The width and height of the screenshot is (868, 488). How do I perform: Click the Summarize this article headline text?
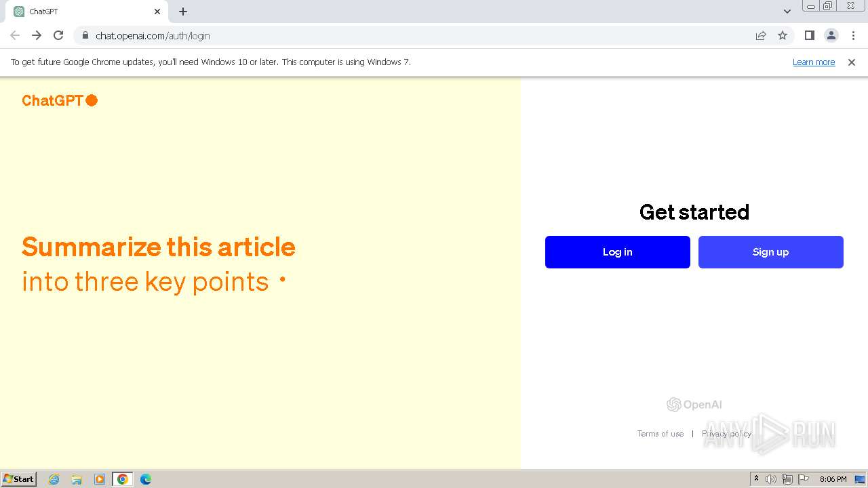(x=159, y=247)
